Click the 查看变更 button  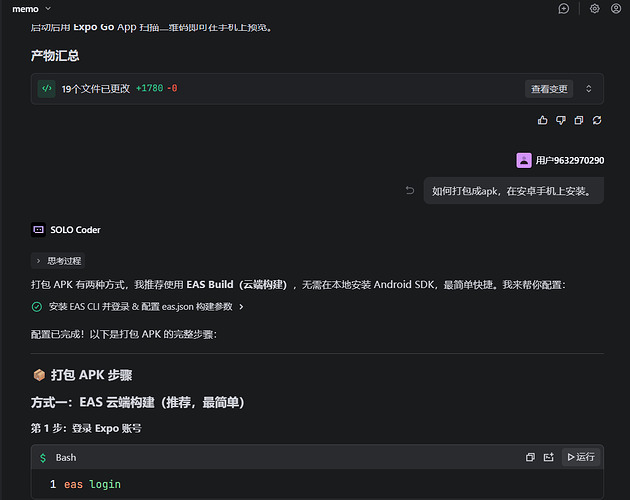tap(549, 89)
